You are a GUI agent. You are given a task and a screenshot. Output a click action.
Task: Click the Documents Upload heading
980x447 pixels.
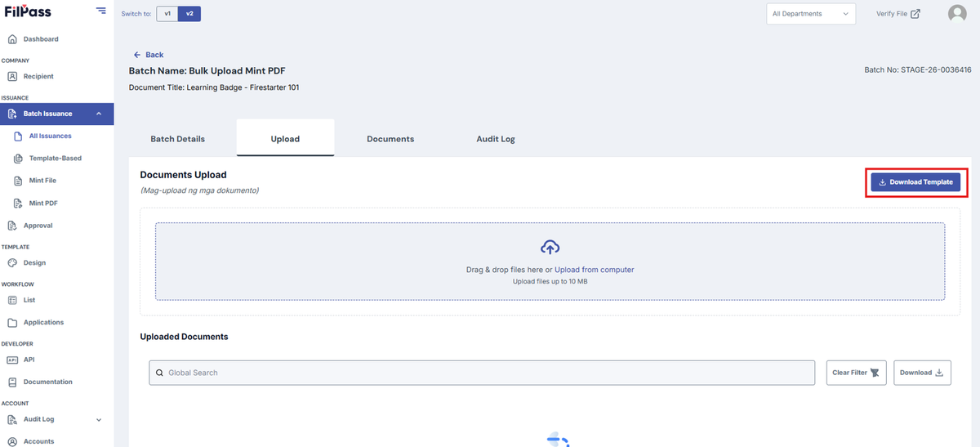[183, 175]
